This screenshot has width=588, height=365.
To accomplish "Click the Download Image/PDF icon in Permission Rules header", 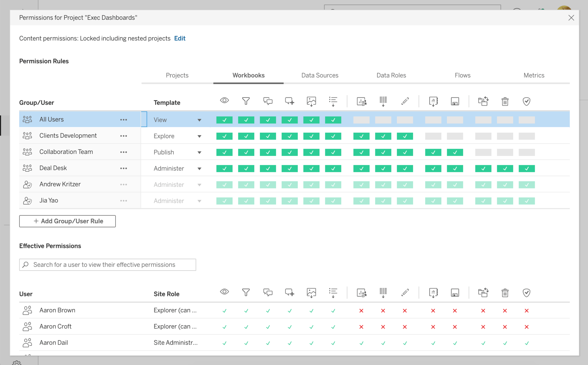I will click(311, 102).
